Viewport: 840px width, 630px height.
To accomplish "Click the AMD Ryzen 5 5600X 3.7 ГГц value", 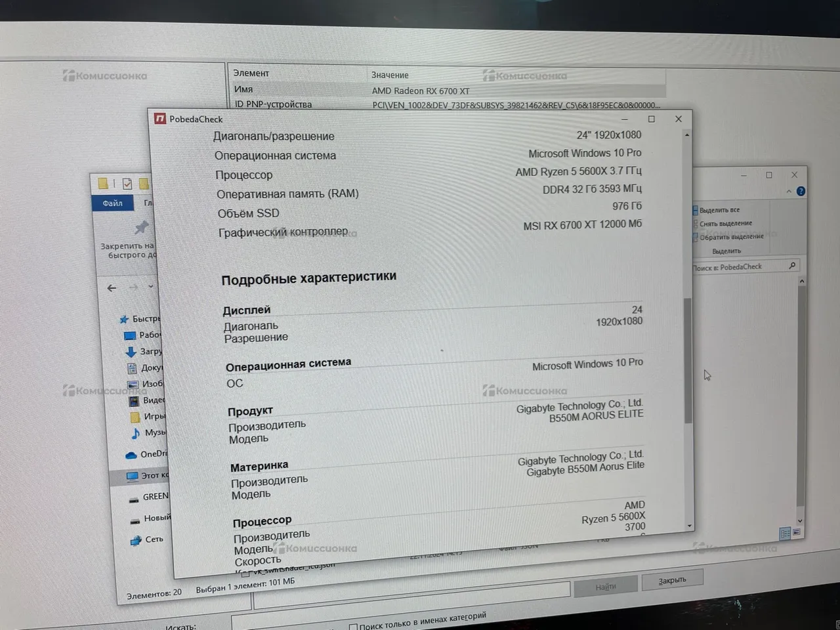I will pos(578,171).
